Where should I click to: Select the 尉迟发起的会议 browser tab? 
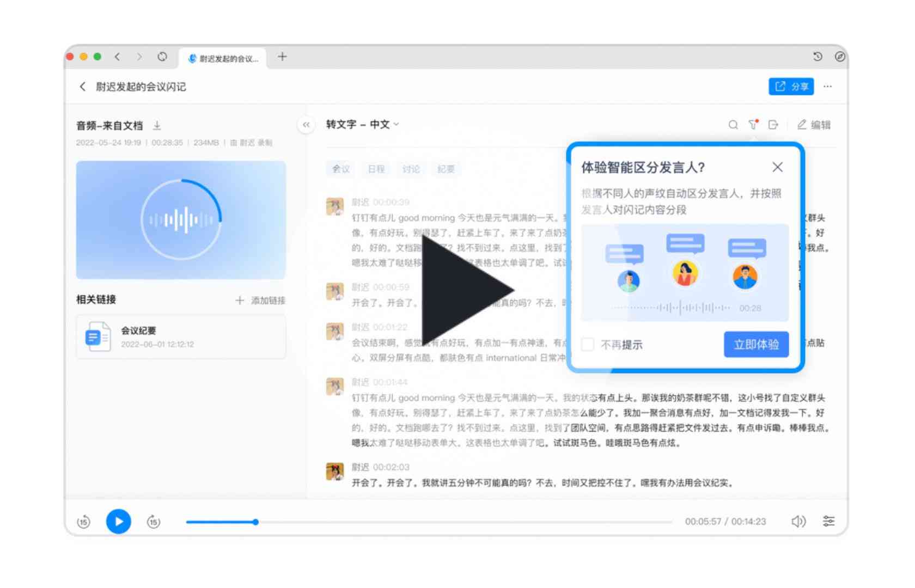click(223, 58)
